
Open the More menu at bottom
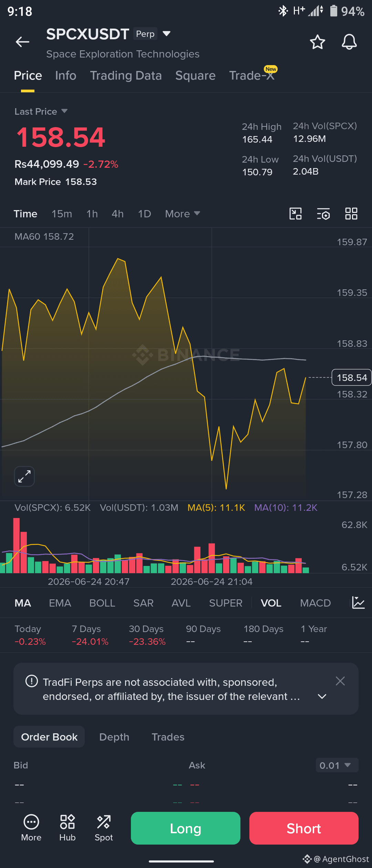coord(31,828)
